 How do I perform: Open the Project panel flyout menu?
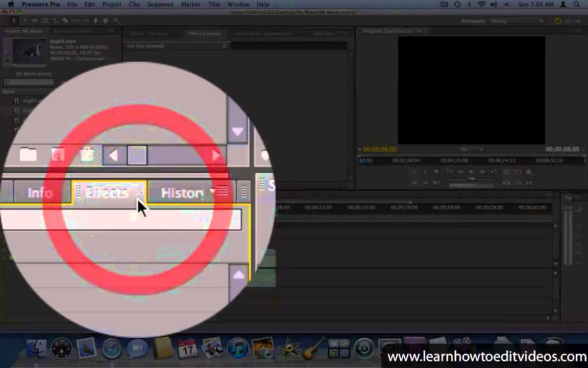coord(111,31)
